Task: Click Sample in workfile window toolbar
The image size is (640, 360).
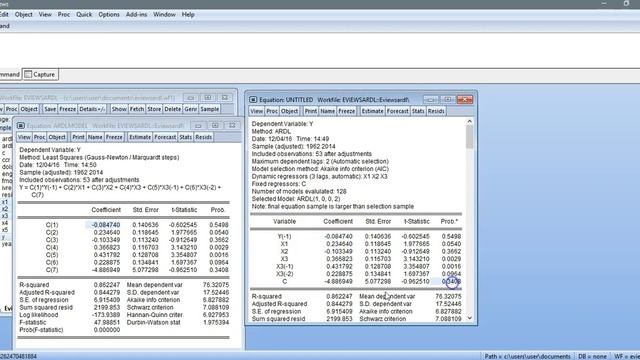Action: [x=210, y=109]
